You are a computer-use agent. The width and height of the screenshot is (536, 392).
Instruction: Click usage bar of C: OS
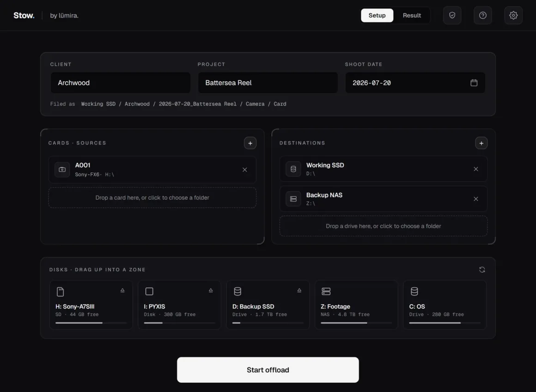(445, 323)
